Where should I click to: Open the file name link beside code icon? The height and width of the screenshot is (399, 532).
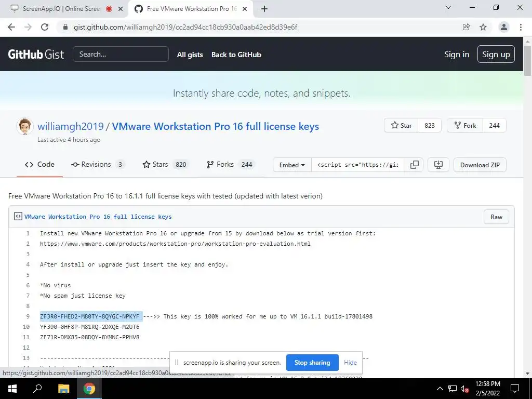[98, 217]
